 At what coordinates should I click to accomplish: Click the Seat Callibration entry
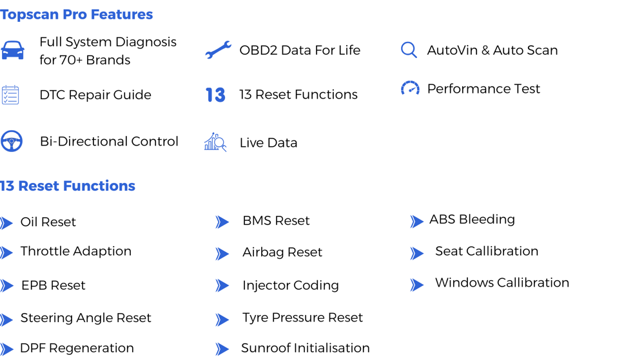coord(487,251)
